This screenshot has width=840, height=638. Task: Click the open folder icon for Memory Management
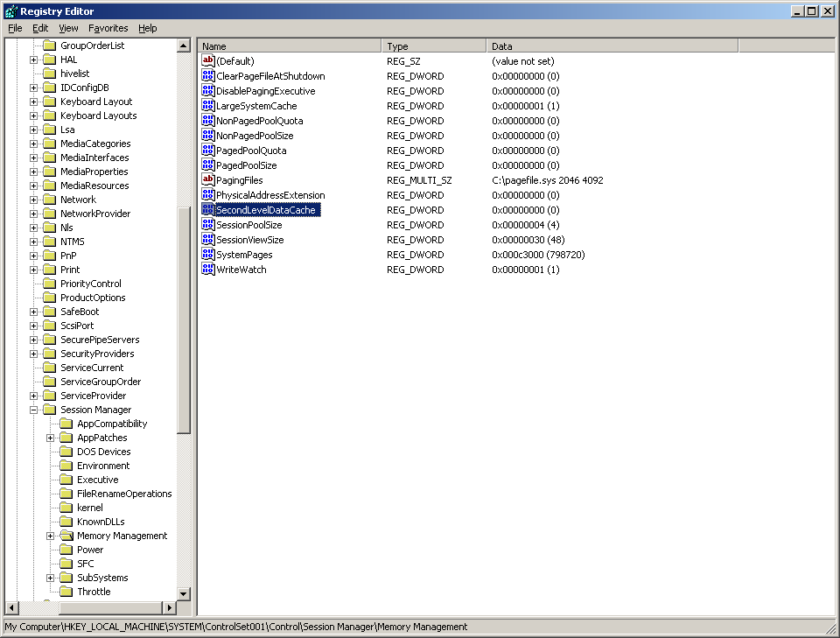(66, 536)
